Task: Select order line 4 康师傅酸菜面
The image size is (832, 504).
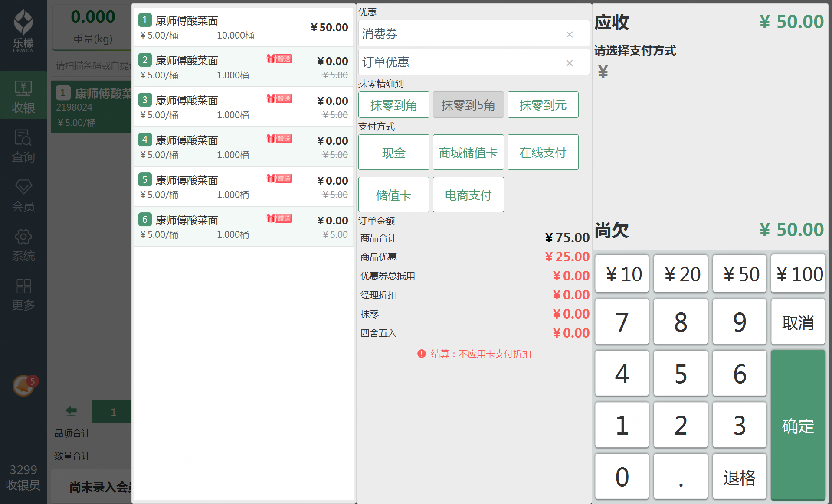Action: click(x=244, y=146)
